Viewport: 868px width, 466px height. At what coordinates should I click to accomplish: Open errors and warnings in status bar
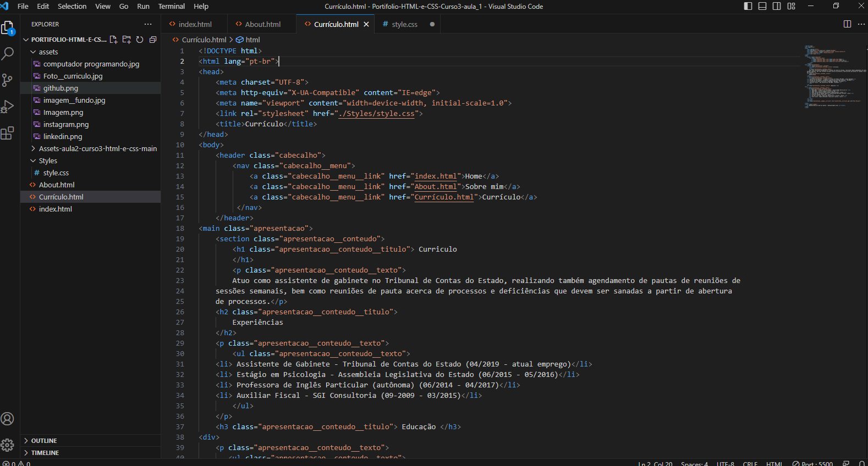[x=17, y=463]
